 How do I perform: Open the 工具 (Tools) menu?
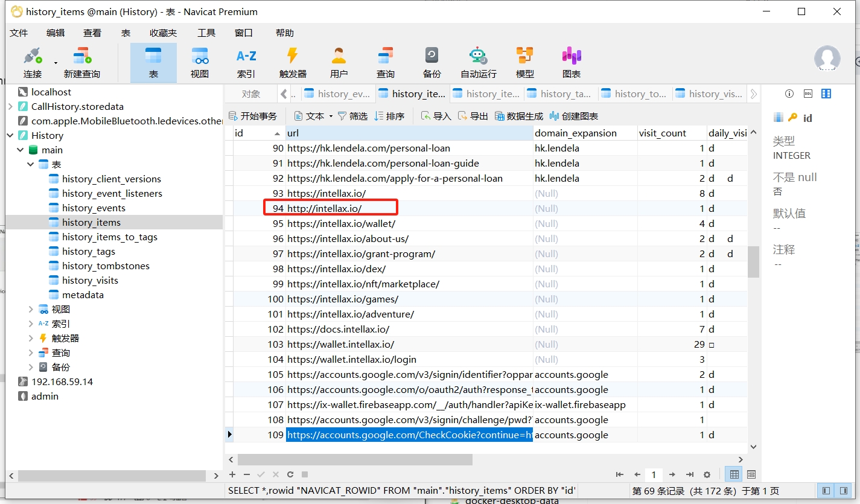pyautogui.click(x=206, y=33)
